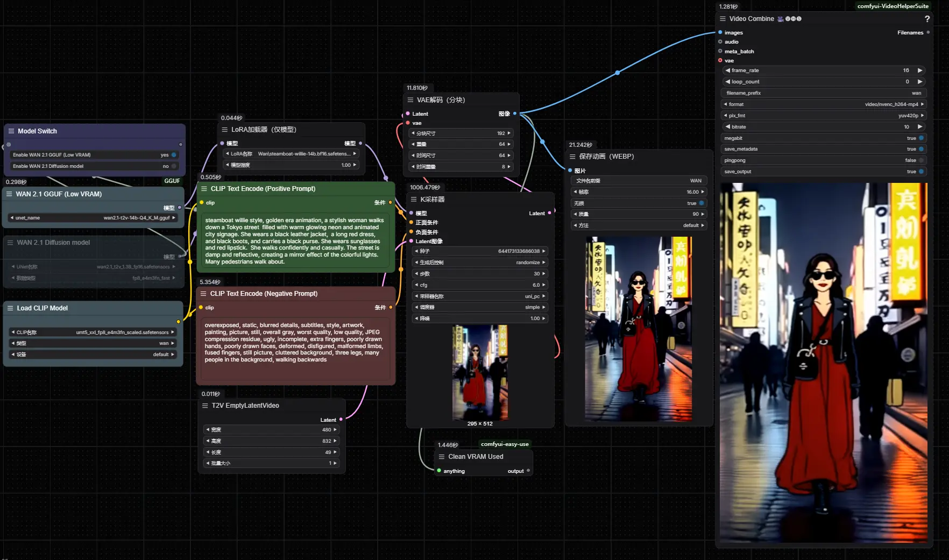Click the comfyui-VideoHelperSuite badge
Screen dimensions: 949x560
click(x=893, y=6)
